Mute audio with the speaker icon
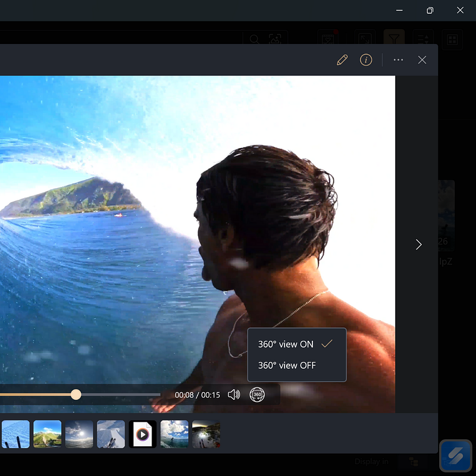This screenshot has height=476, width=476. (x=234, y=394)
